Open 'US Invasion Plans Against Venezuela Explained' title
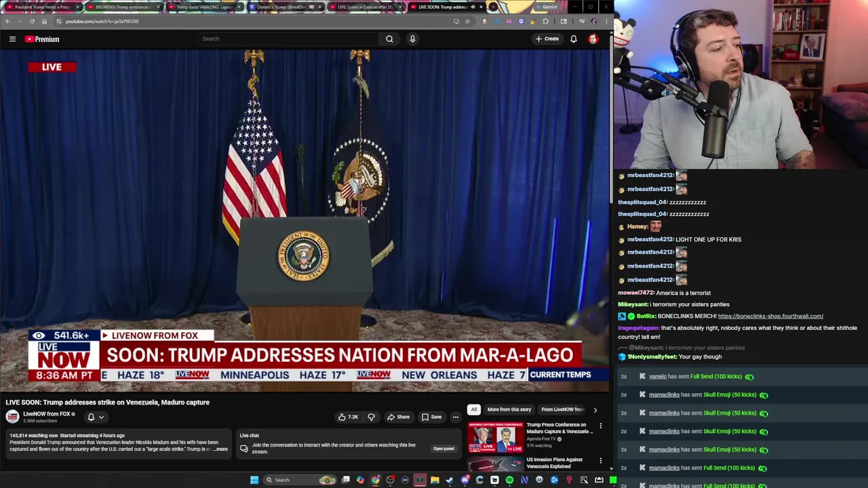This screenshot has height=488, width=868. [x=554, y=463]
